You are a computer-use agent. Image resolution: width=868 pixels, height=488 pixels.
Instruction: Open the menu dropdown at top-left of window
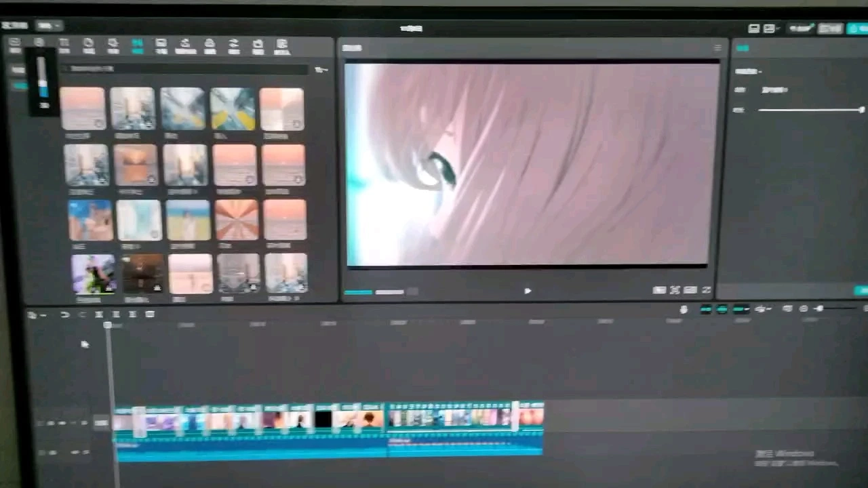(x=49, y=26)
